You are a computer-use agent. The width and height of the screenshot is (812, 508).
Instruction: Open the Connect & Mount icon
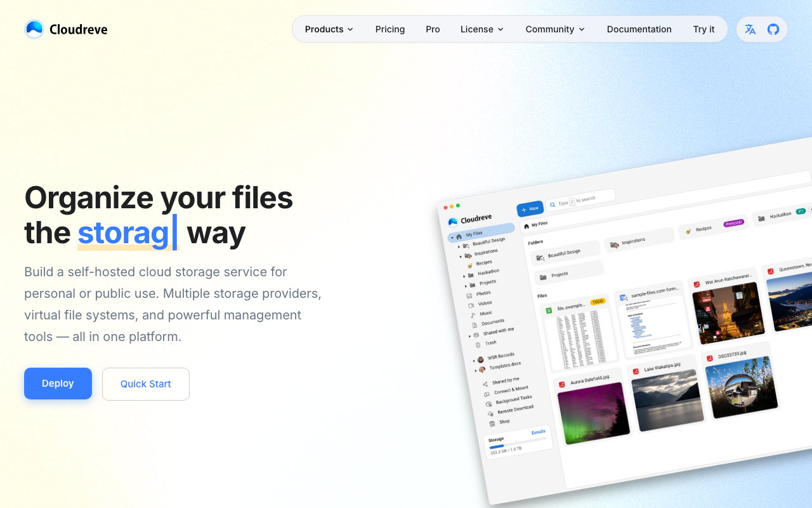[x=487, y=394]
